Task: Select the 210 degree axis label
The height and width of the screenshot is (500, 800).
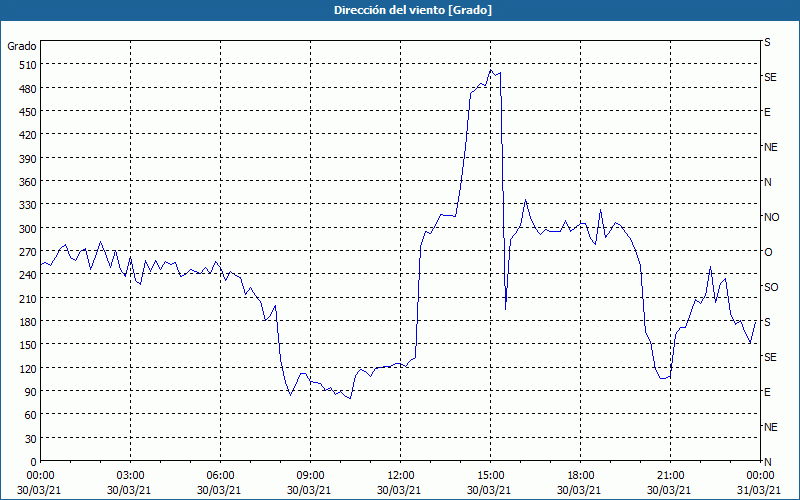Action: 28,298
